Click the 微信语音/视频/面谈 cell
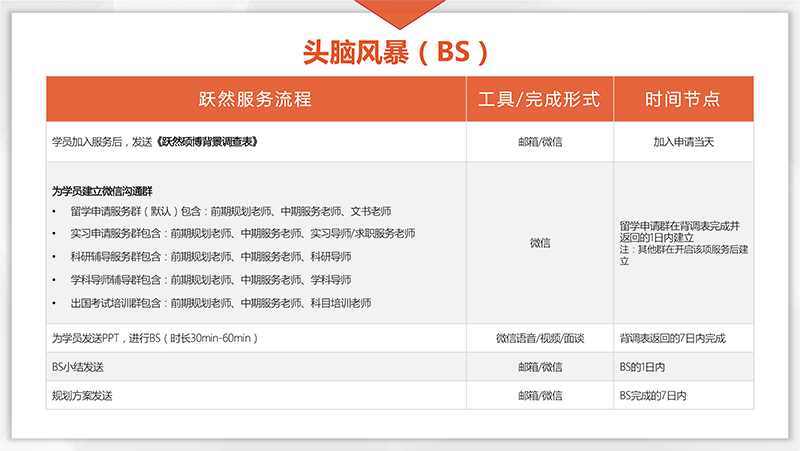The height and width of the screenshot is (451, 800). 539,338
